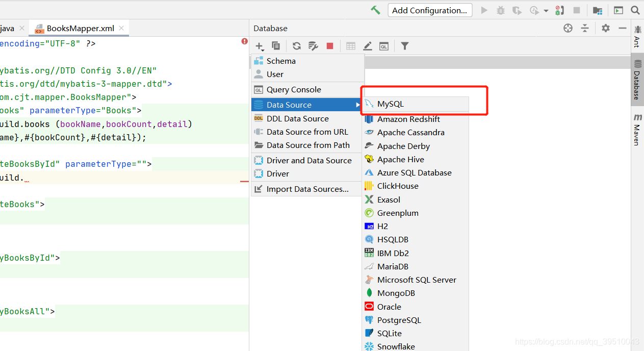This screenshot has height=351, width=644.
Task: Click the Run play icon
Action: 484,10
